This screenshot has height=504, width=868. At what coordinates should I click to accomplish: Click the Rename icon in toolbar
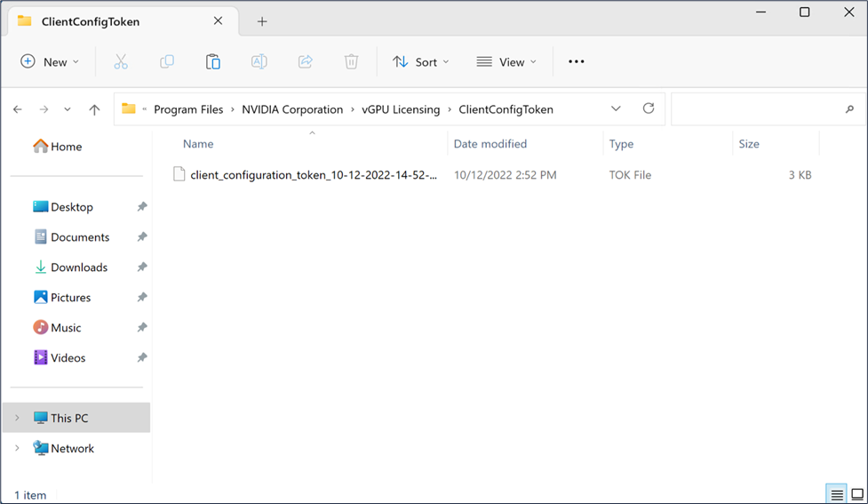coord(259,61)
